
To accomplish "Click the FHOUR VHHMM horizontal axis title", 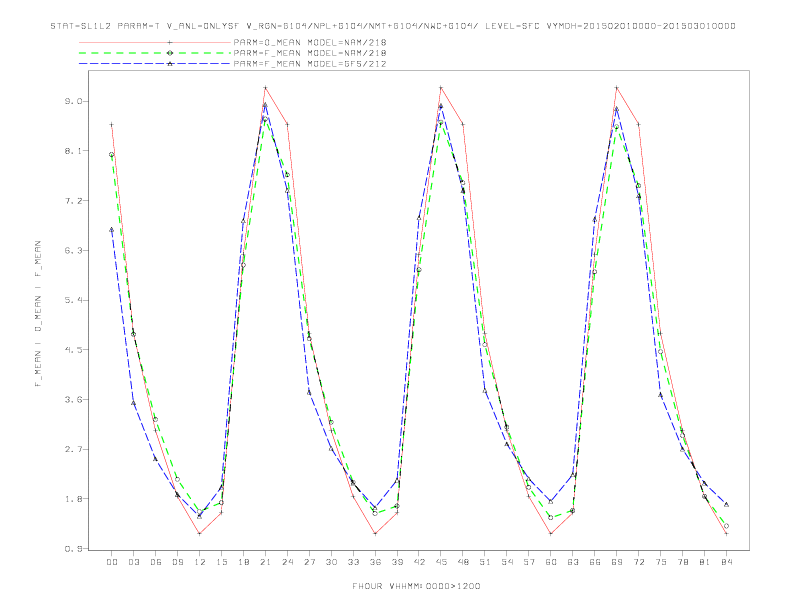I will pos(416,586).
